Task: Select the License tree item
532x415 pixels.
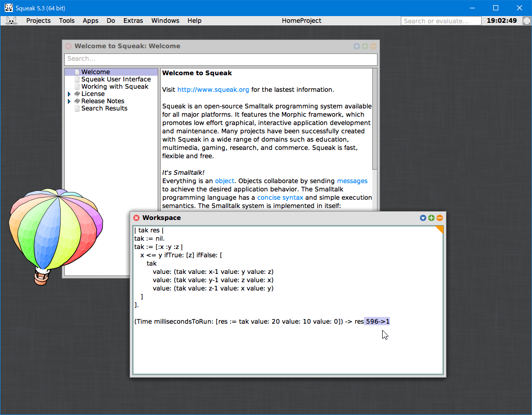Action: (93, 94)
